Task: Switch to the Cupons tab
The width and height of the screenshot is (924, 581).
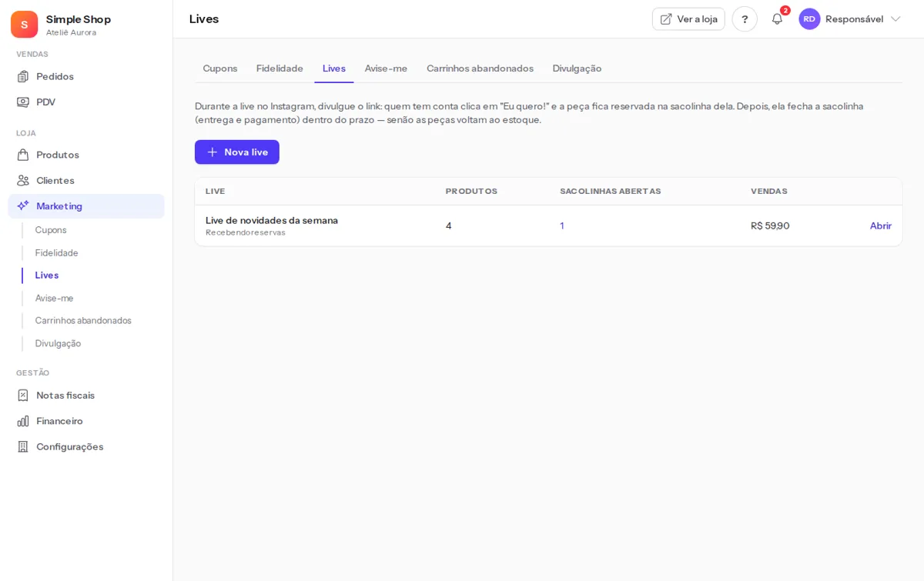Action: click(220, 68)
